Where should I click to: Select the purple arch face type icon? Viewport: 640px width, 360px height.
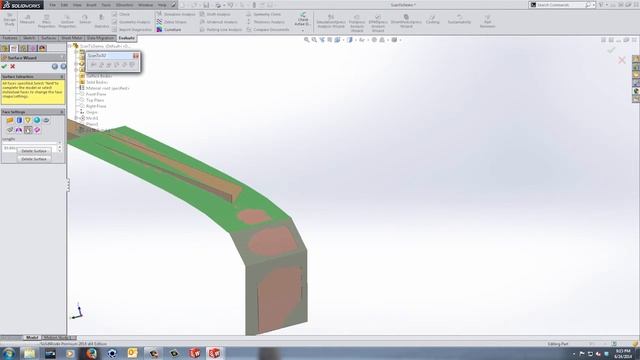19,130
